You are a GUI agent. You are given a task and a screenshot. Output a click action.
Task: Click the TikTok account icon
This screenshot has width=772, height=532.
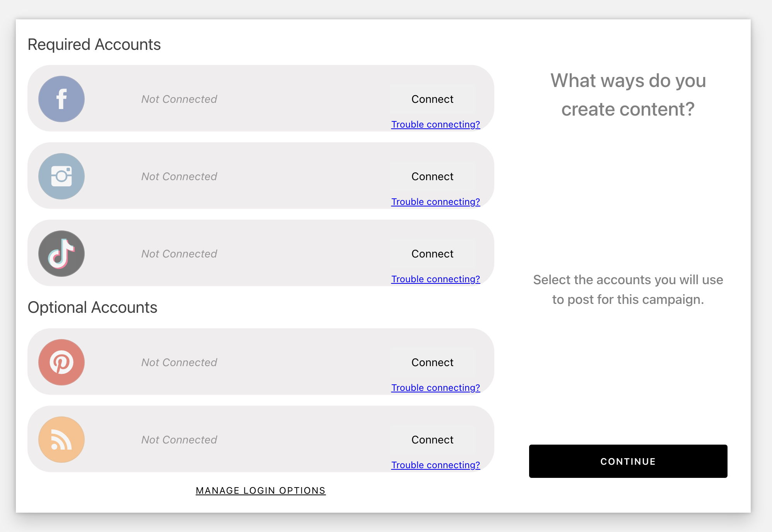coord(61,254)
